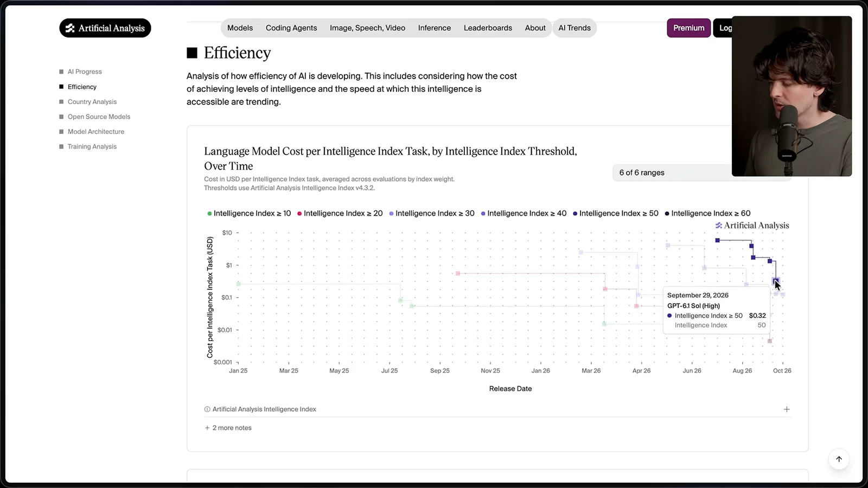
Task: Expand the '2 more notes' section
Action: click(x=228, y=428)
